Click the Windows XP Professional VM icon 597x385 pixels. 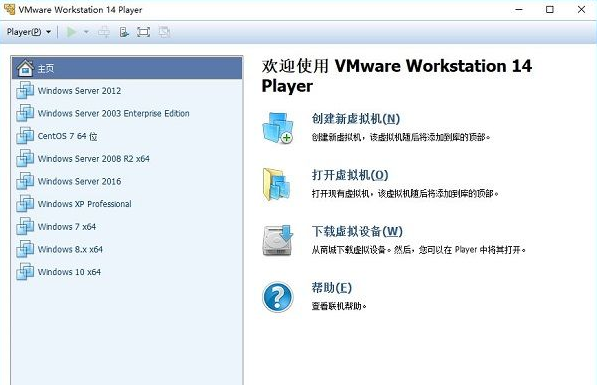pyautogui.click(x=25, y=204)
